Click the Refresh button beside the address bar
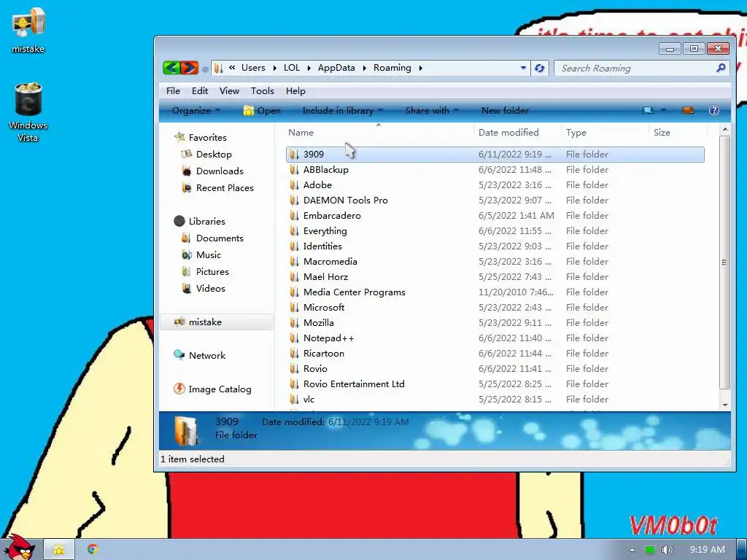The image size is (747, 560). click(539, 68)
